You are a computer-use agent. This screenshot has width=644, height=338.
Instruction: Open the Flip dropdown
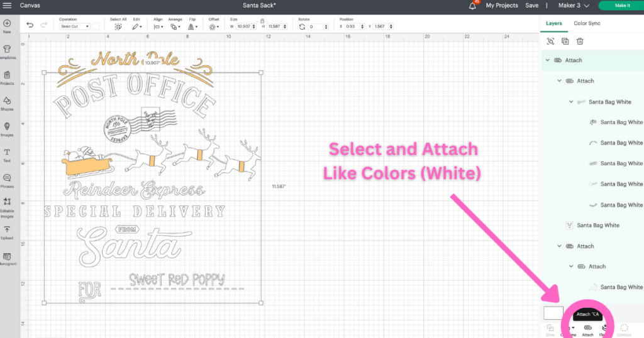click(192, 26)
